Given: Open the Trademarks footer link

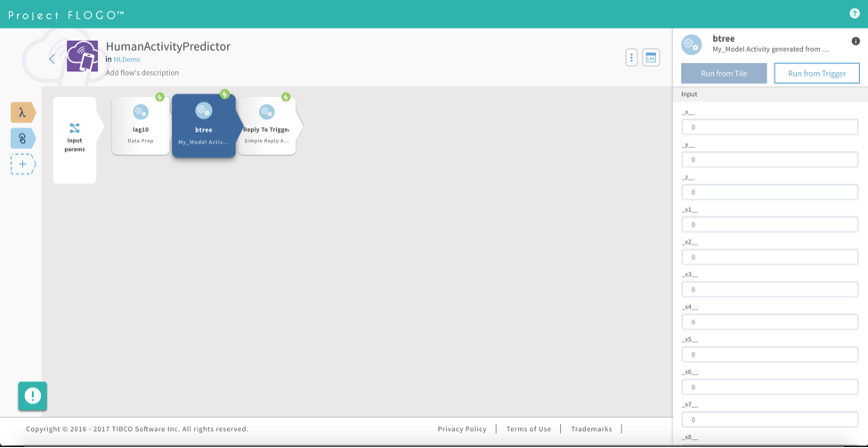Looking at the screenshot, I should (x=592, y=429).
